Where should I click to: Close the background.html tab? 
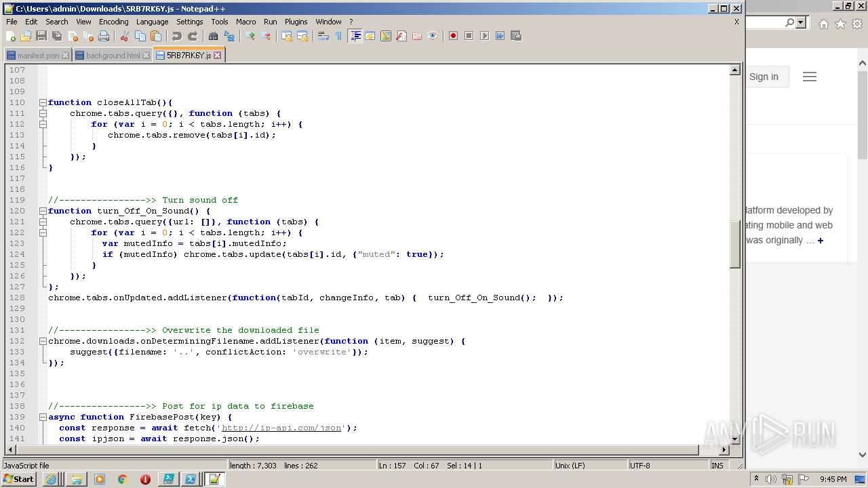146,56
